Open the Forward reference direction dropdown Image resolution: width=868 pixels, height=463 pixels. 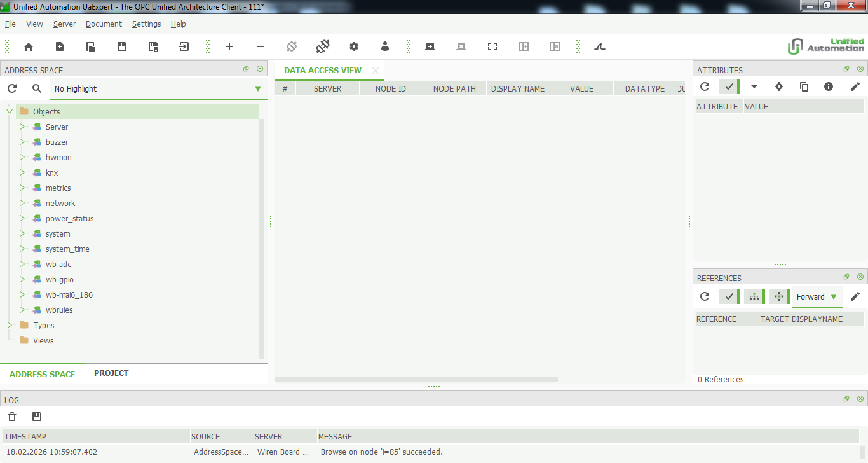click(817, 296)
